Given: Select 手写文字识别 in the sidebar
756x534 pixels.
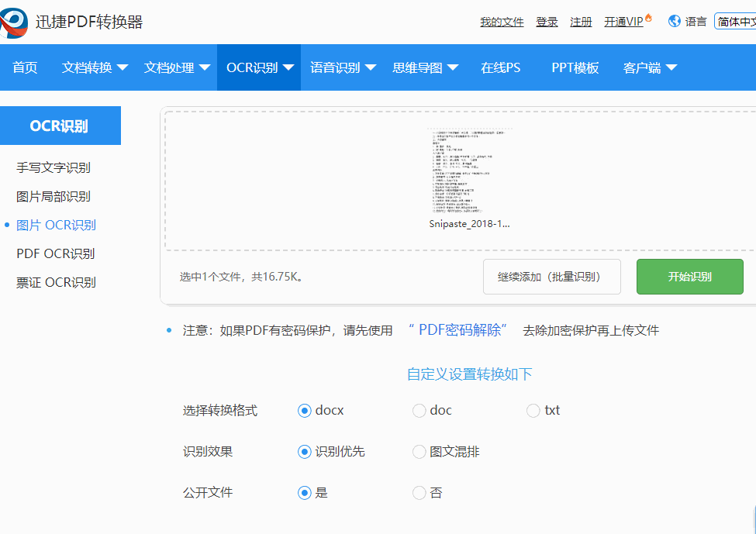Looking at the screenshot, I should click(x=53, y=167).
